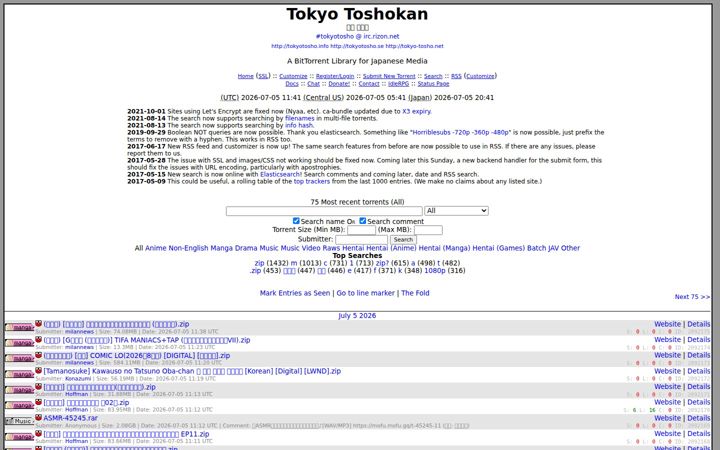Viewport: 720px width, 450px height.
Task: Open submitter Konazumi profile link
Action: (x=78, y=379)
